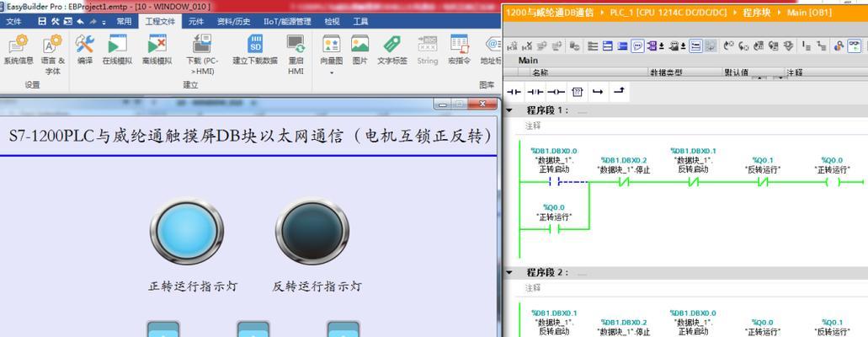The image size is (868, 337).
Task: Open the 文字标签 label library
Action: 392,50
